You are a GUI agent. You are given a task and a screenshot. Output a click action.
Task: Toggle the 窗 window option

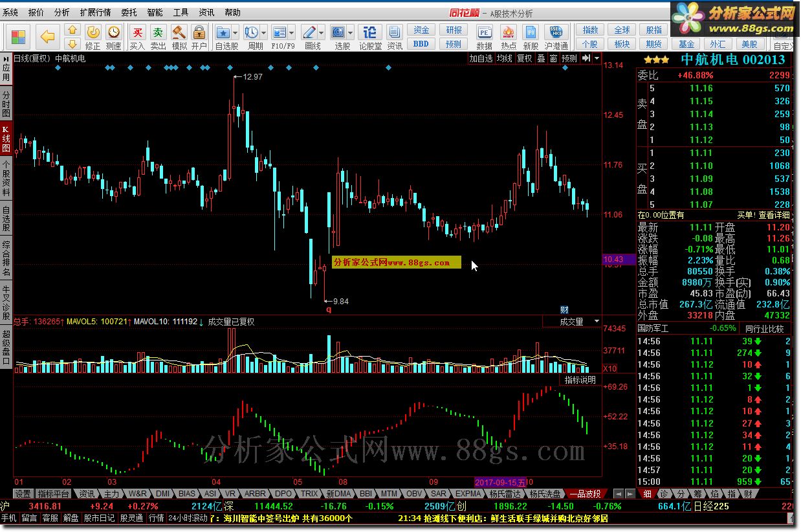(x=553, y=58)
